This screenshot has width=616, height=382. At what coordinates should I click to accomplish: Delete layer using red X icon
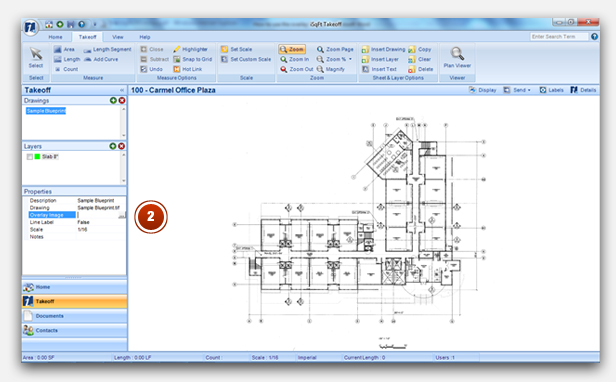coord(122,146)
